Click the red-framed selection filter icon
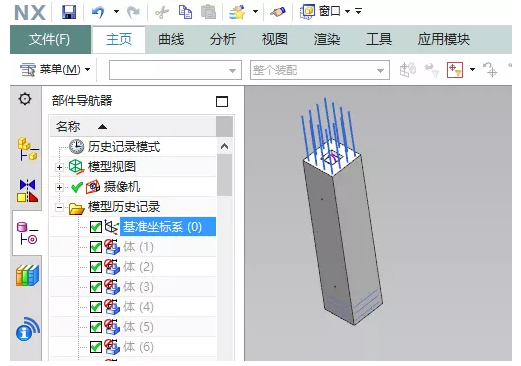Screen dimensions: 521x366 click(455, 70)
